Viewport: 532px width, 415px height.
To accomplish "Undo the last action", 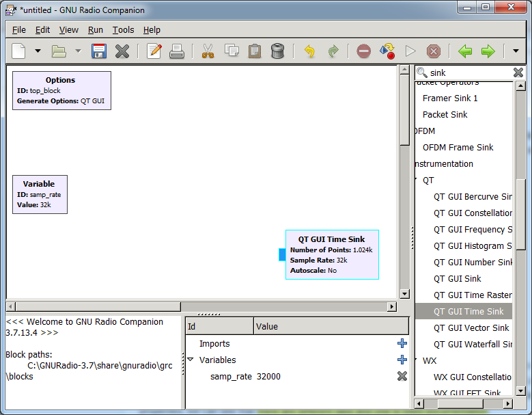I will click(x=309, y=51).
